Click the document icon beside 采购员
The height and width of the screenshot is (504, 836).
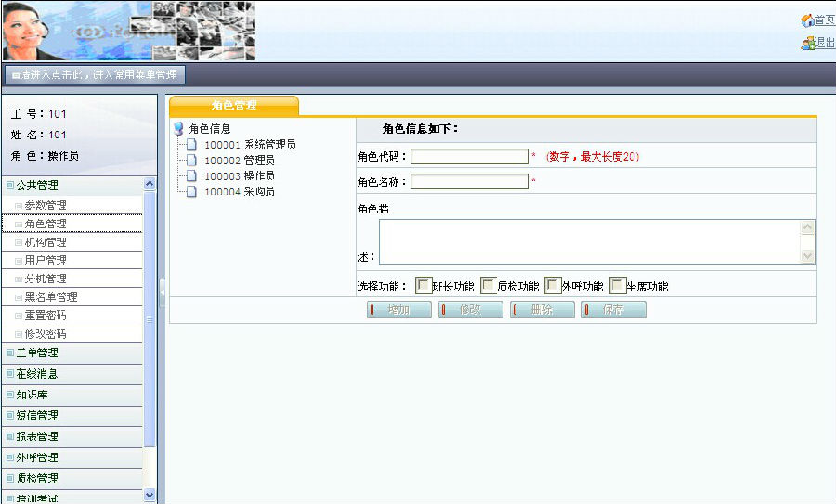pyautogui.click(x=191, y=191)
